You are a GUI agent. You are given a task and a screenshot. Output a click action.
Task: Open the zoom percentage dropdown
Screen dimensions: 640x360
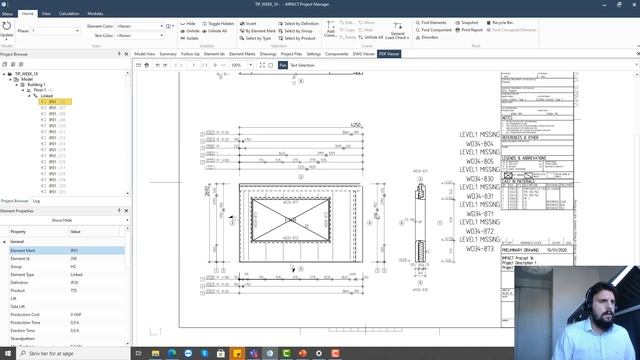pyautogui.click(x=251, y=65)
